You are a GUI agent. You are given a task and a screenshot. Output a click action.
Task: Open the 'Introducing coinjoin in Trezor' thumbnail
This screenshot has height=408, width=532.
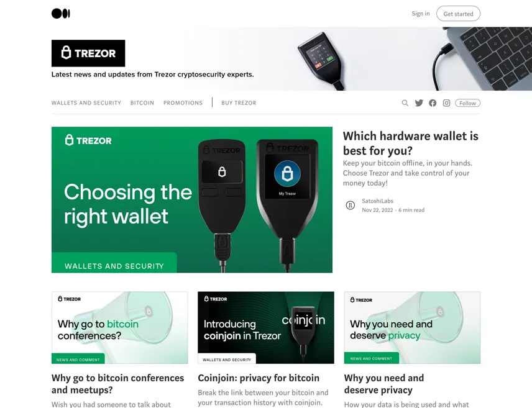266,328
